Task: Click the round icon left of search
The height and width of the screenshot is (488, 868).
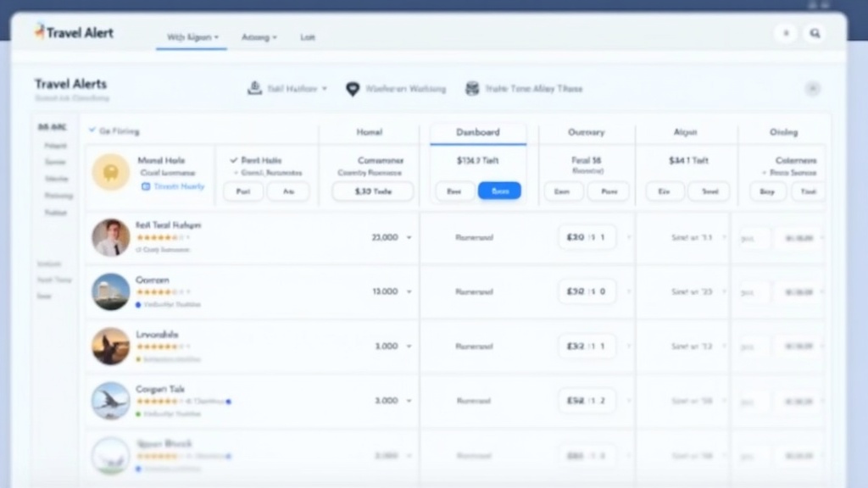Action: [x=786, y=33]
